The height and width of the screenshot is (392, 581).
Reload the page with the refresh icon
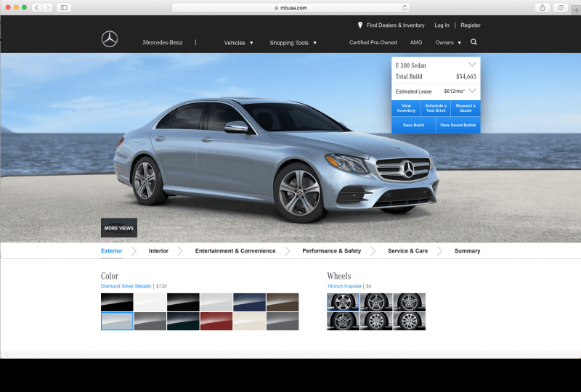pyautogui.click(x=405, y=7)
